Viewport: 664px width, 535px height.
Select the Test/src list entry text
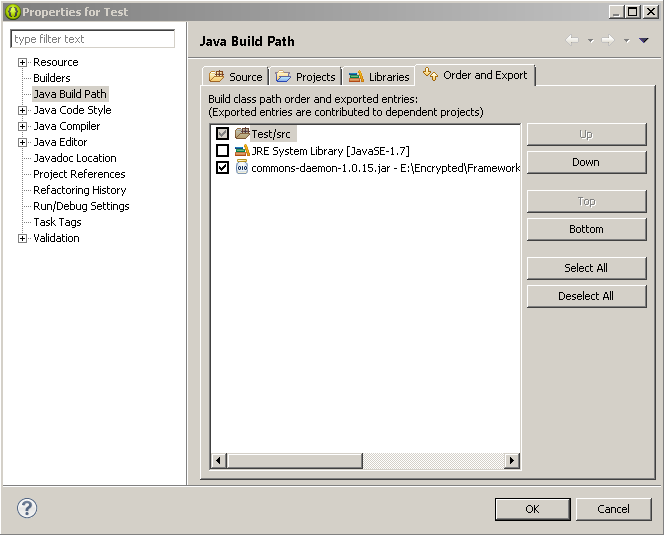(271, 134)
